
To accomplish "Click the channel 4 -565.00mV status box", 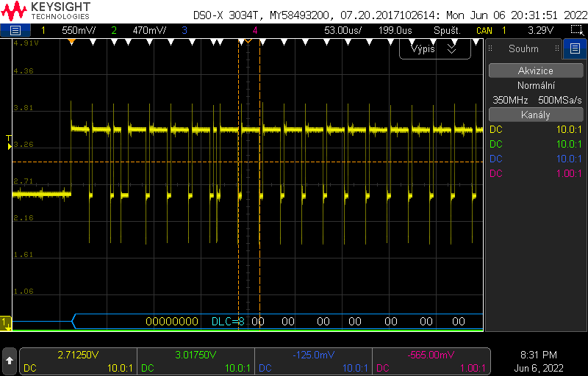I will click(431, 361).
